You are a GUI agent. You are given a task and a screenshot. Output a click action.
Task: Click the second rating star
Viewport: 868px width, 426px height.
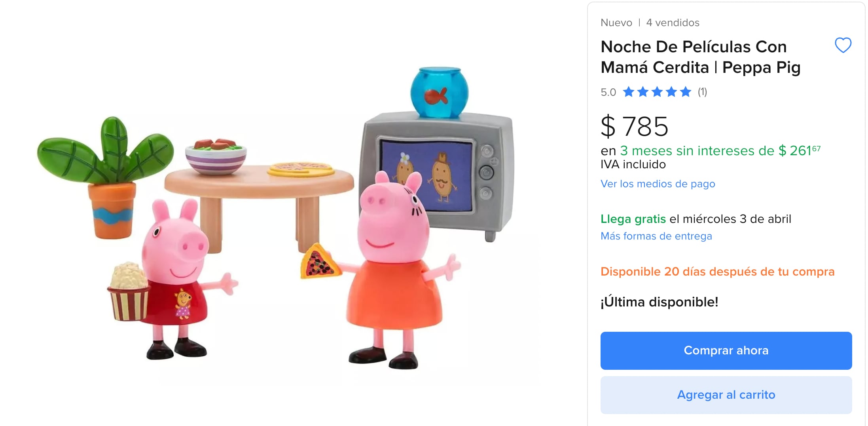pos(642,92)
